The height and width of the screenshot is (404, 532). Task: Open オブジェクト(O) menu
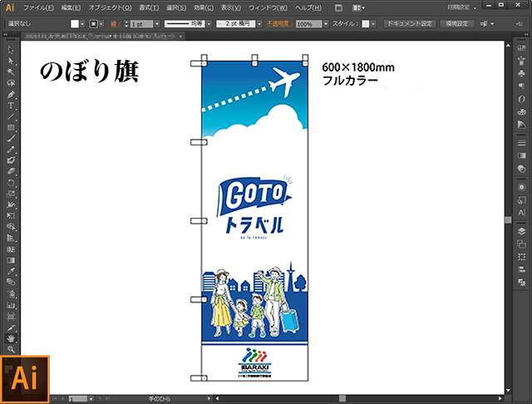coord(110,7)
